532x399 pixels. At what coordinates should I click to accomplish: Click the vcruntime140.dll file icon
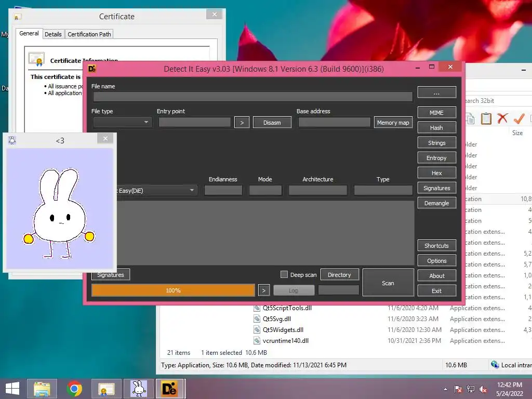257,341
